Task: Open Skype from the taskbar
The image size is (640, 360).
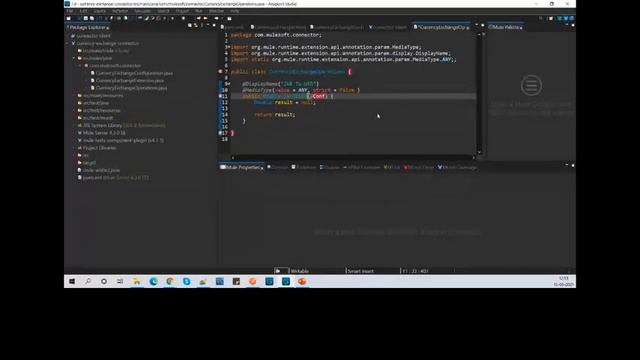Action: [187, 281]
